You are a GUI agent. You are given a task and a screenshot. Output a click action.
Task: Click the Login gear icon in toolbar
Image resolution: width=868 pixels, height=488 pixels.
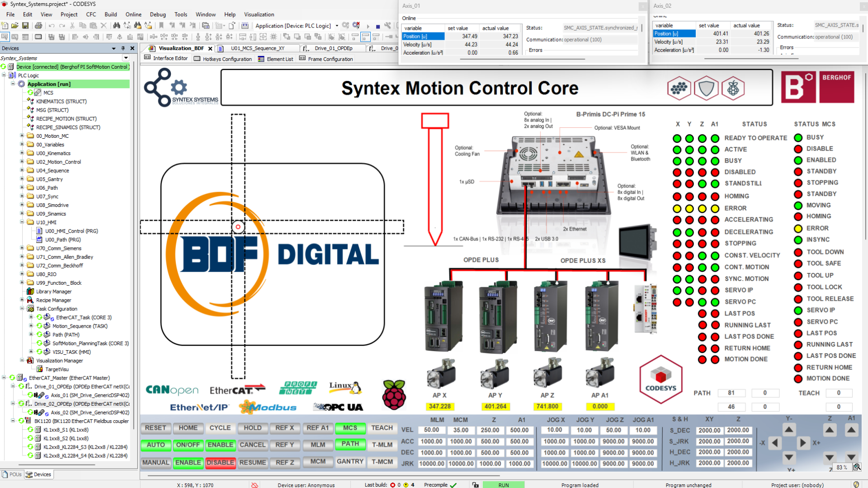(x=345, y=26)
